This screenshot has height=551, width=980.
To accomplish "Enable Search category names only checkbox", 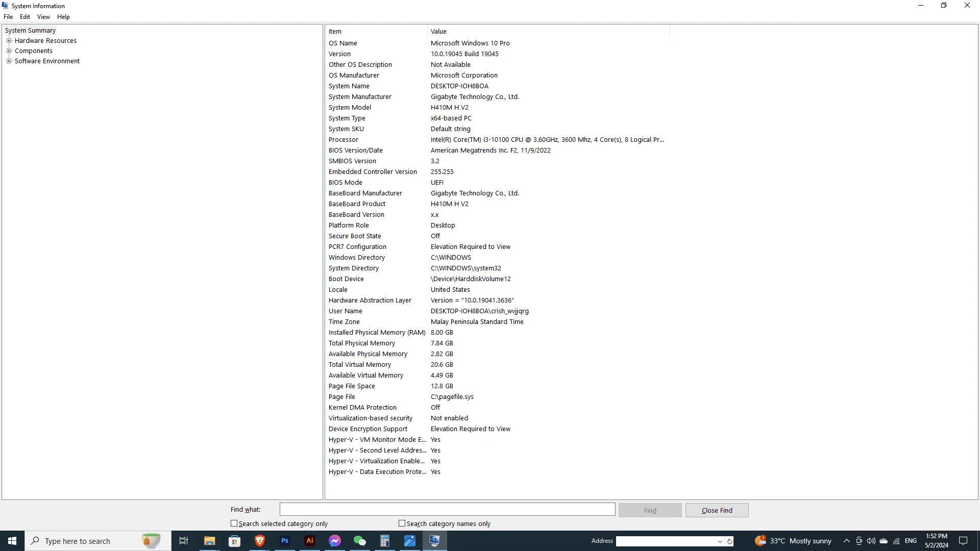I will point(402,523).
